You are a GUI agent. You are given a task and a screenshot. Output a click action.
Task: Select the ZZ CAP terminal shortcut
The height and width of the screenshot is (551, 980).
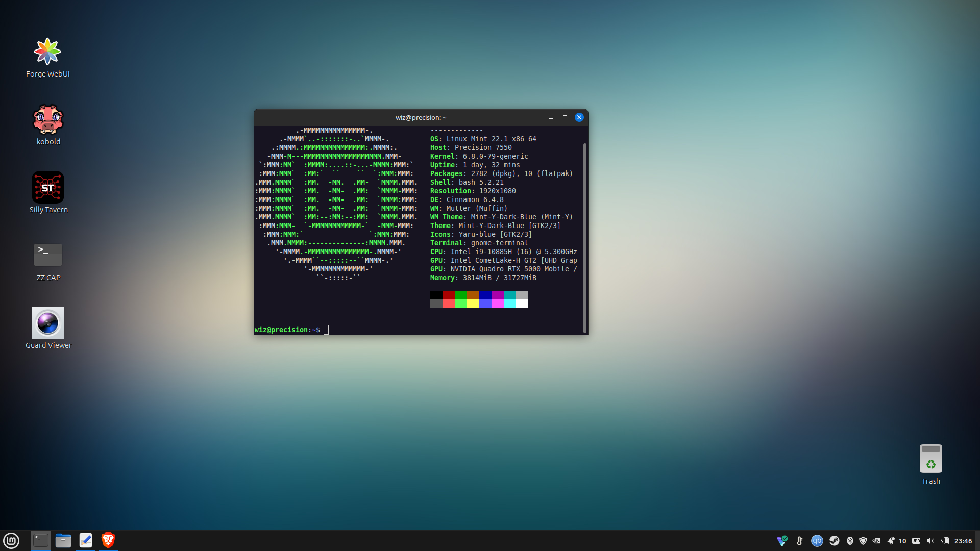coord(48,261)
